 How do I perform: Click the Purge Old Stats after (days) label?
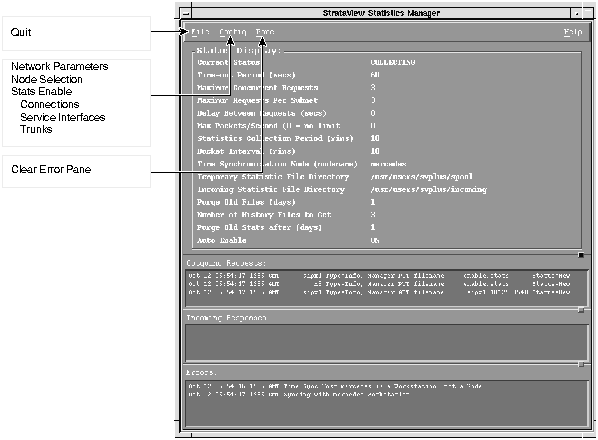point(259,228)
